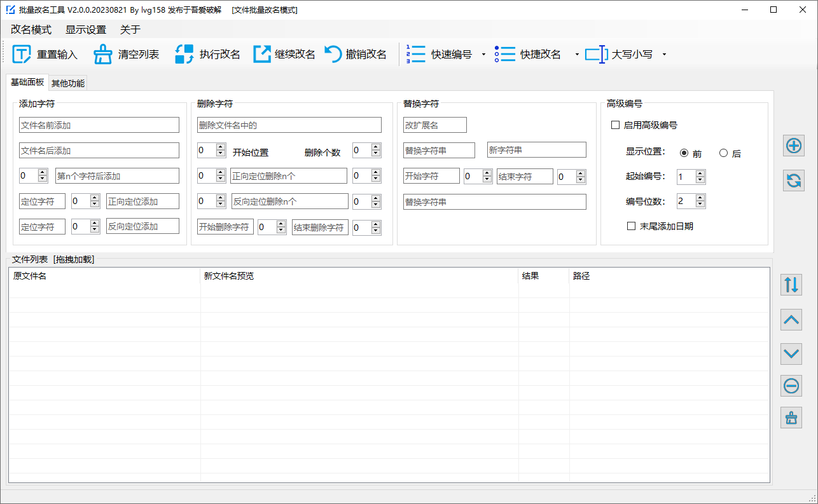Click the 重置输入 reset input icon
The image size is (818, 504).
22,55
